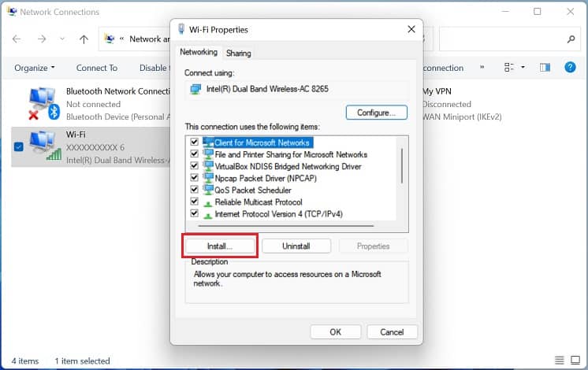The height and width of the screenshot is (370, 588).
Task: Go back in Network Connections window
Action: point(17,39)
